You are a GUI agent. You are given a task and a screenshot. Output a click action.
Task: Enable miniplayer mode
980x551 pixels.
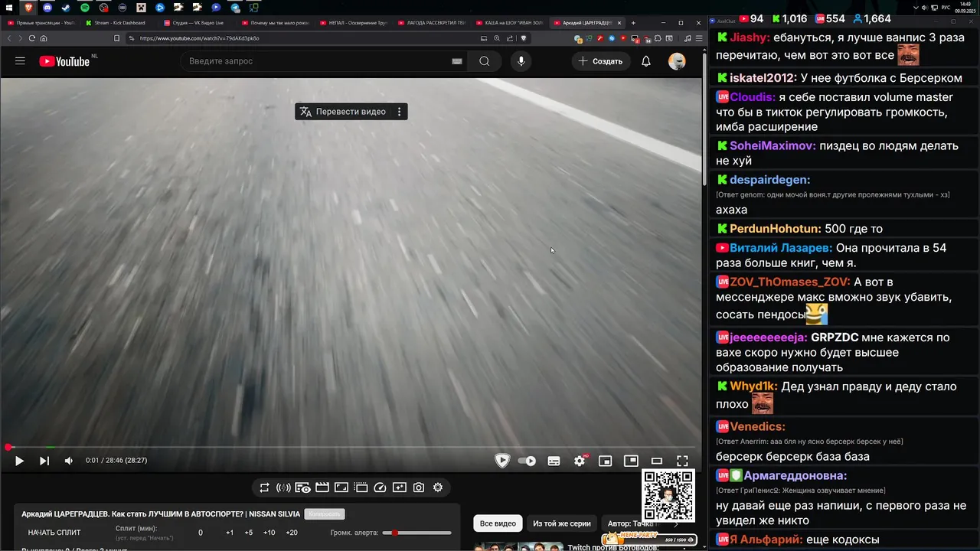(x=605, y=461)
